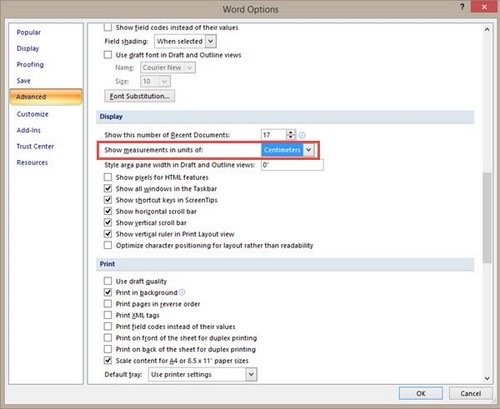Uncheck Scale content for A4 paper sizes
This screenshot has width=500, height=409.
108,360
